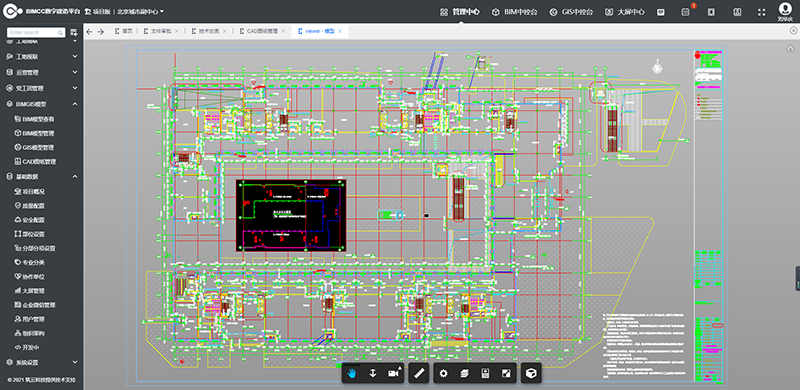The width and height of the screenshot is (800, 390).
Task: Switch to the CAD图纸管理 tab
Action: pos(262,31)
